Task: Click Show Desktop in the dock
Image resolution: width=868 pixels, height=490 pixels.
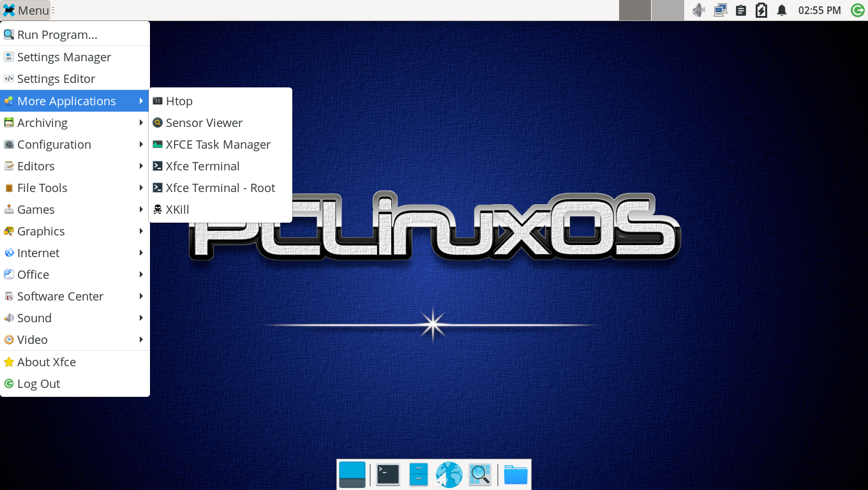Action: [352, 475]
